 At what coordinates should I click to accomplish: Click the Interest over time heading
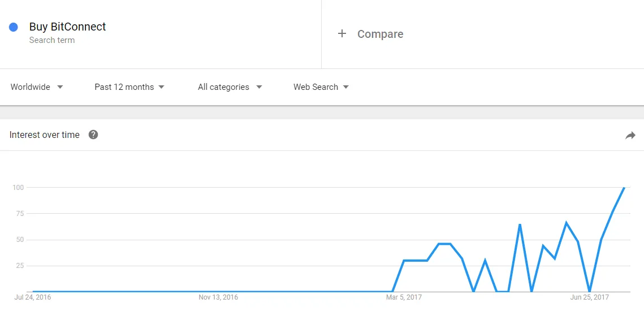pos(44,135)
